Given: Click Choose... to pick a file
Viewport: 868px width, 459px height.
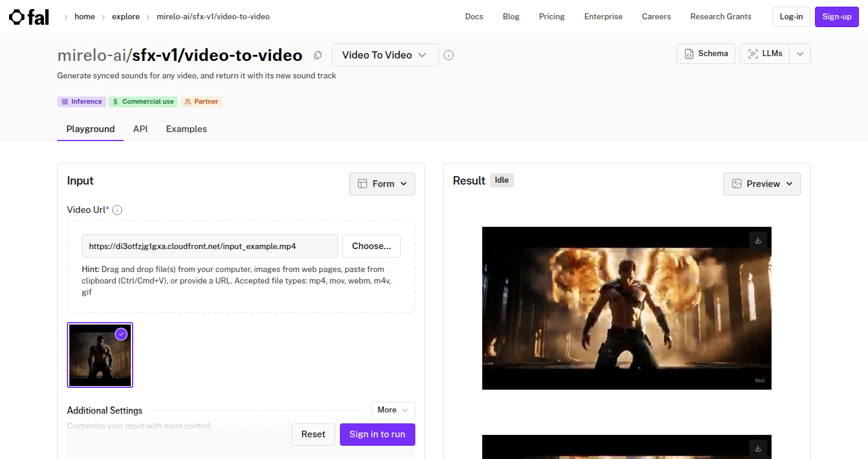Looking at the screenshot, I should pyautogui.click(x=371, y=246).
